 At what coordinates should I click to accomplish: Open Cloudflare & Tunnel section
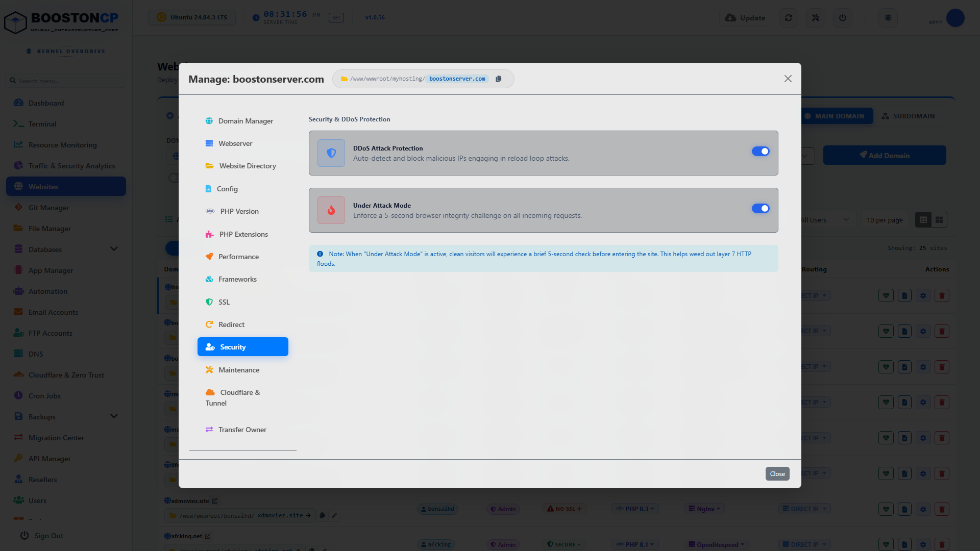coord(243,397)
